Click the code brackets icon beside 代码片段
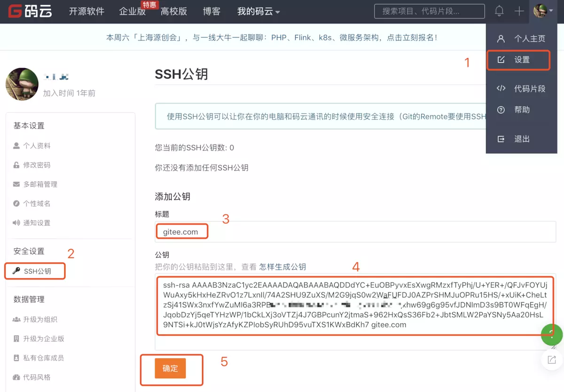The height and width of the screenshot is (392, 564). (x=501, y=88)
